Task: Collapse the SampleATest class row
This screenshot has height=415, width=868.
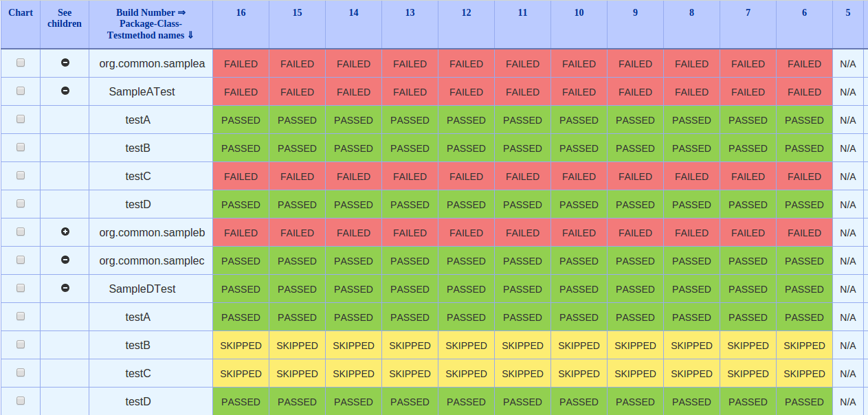Action: [65, 91]
